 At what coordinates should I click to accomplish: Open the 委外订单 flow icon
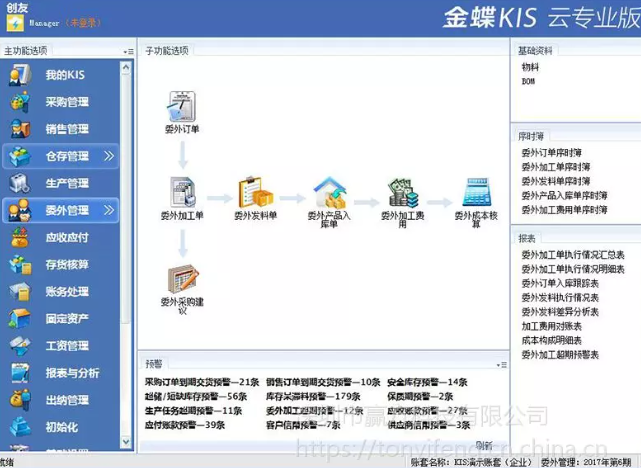182,106
